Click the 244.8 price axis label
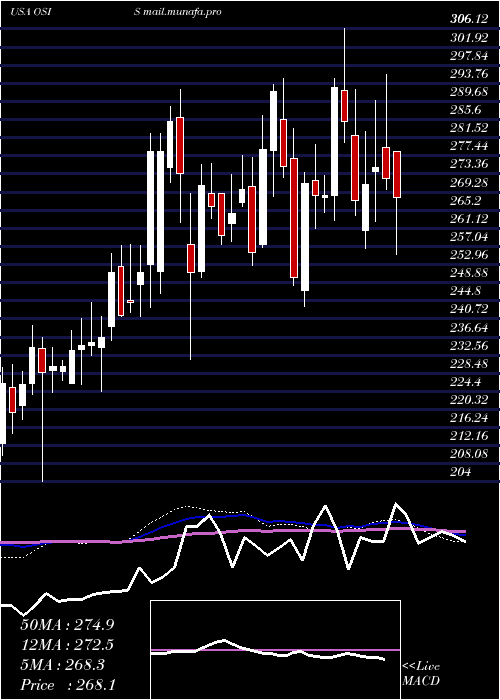 (466, 291)
